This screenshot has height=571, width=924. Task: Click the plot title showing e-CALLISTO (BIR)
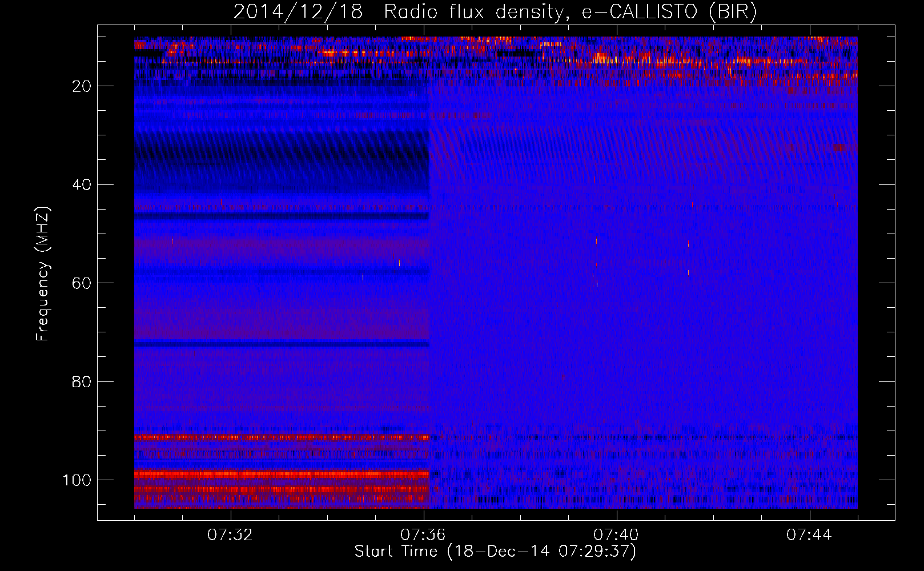point(495,12)
